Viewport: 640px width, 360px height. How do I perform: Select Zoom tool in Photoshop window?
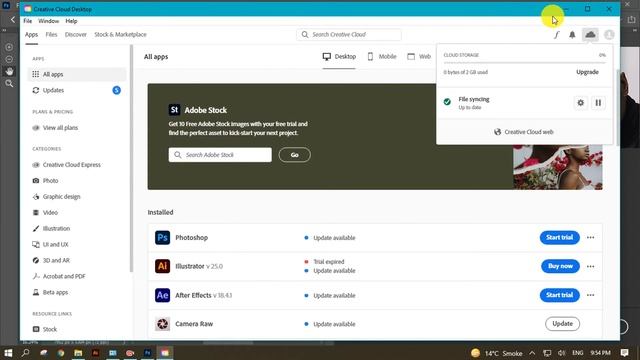[9, 84]
